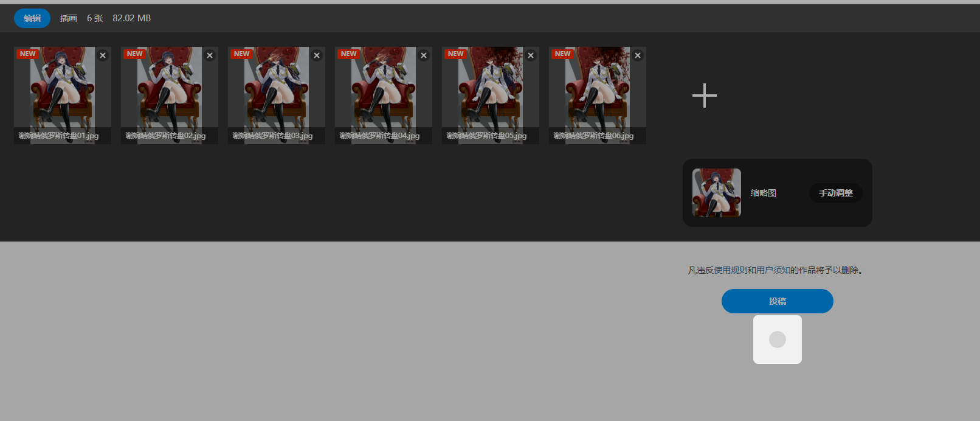Screen dimensions: 980x421
Task: Click the 6 张 image count
Action: click(x=95, y=18)
